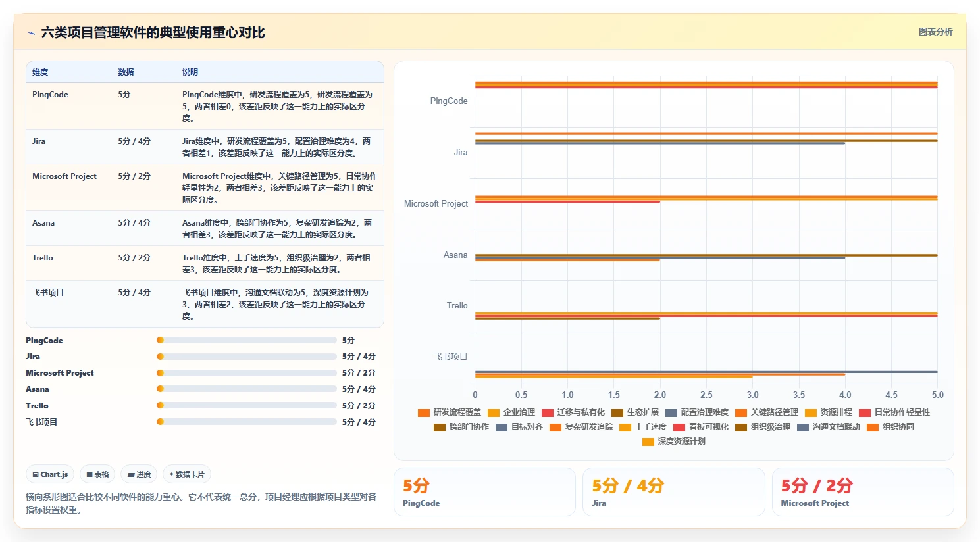Toggle the 生态扩展 legend item
Image resolution: width=980 pixels, height=542 pixels.
pos(635,412)
